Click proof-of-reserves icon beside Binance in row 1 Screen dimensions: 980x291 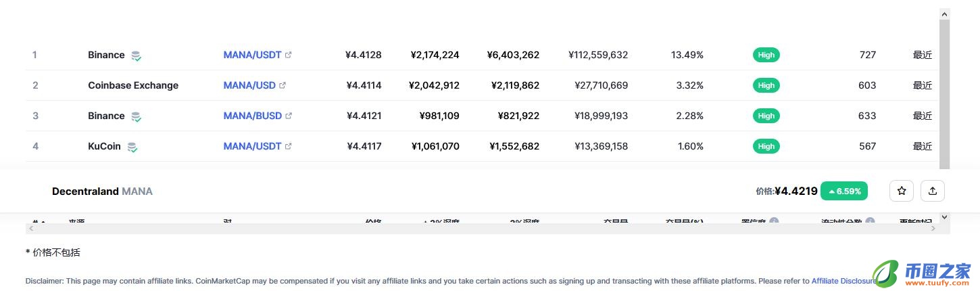tap(136, 55)
